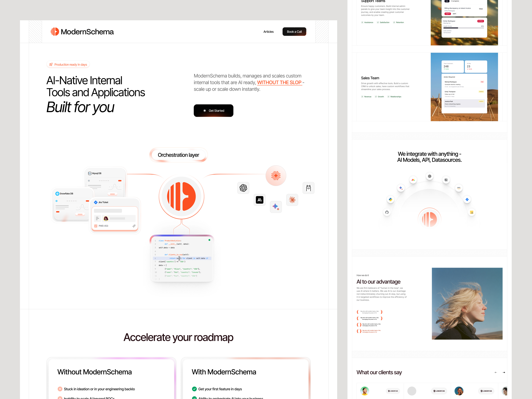Click the GitHub icon in the integrations arc

(x=387, y=212)
